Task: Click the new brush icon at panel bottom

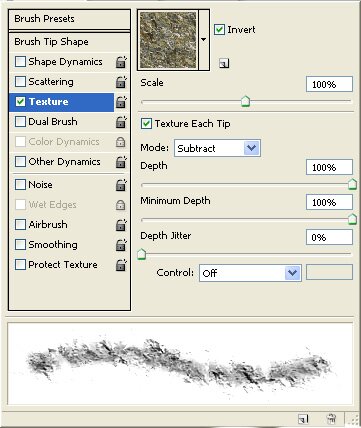Action: [x=304, y=418]
